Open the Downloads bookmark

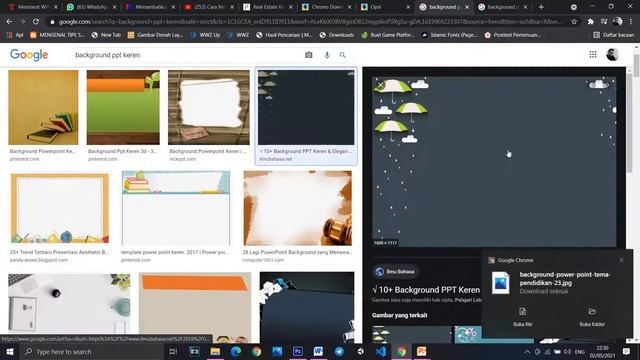click(337, 35)
